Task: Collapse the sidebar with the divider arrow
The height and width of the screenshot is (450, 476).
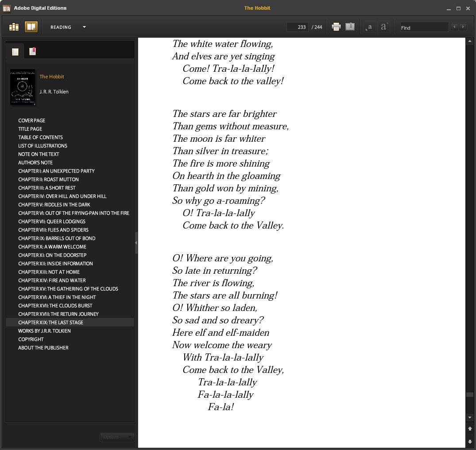Action: pyautogui.click(x=136, y=243)
